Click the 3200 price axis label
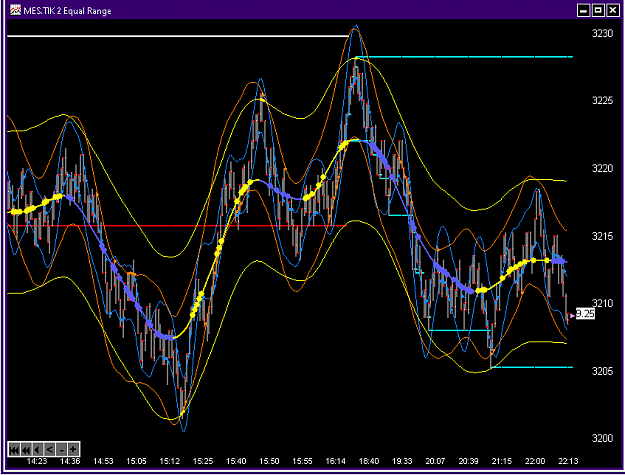This screenshot has width=625, height=475. tap(602, 438)
